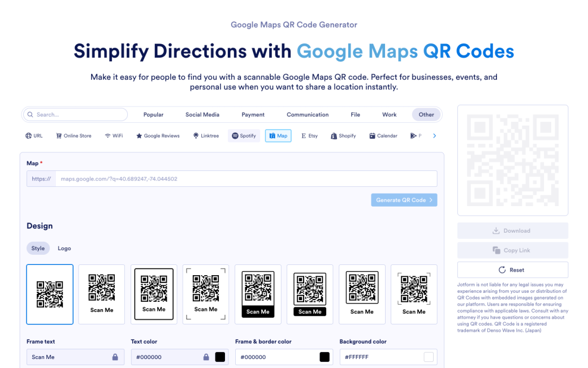Select the plain frameless QR style
This screenshot has width=588, height=368.
coord(50,294)
